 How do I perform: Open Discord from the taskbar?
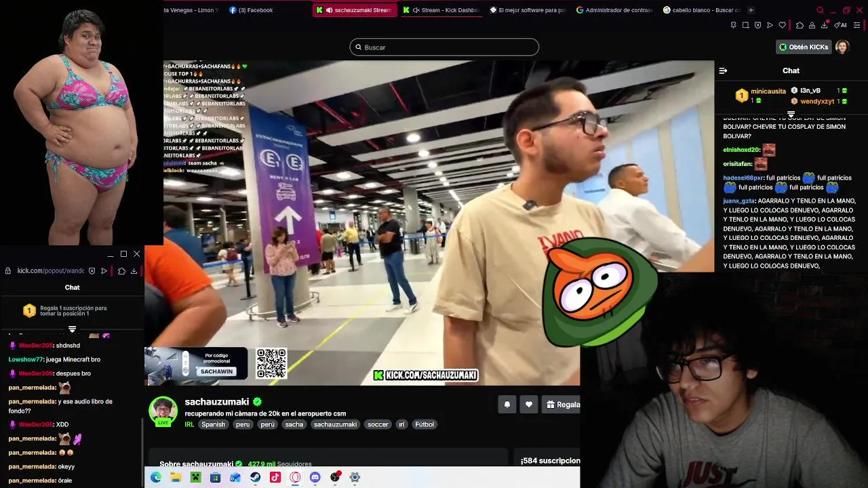click(315, 477)
